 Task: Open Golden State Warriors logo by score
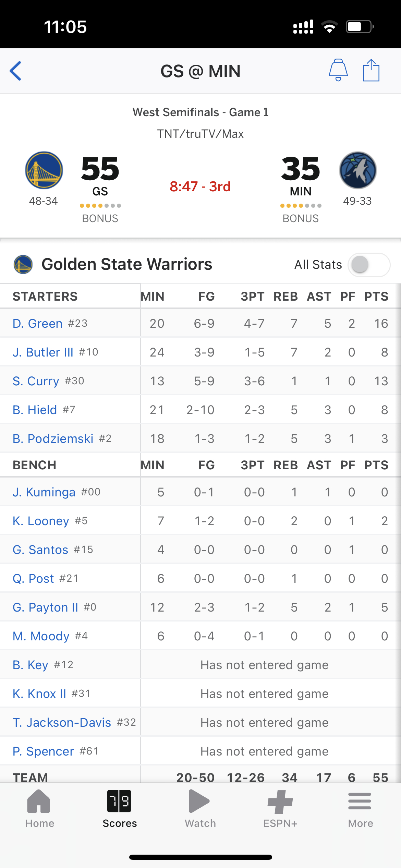pos(44,170)
